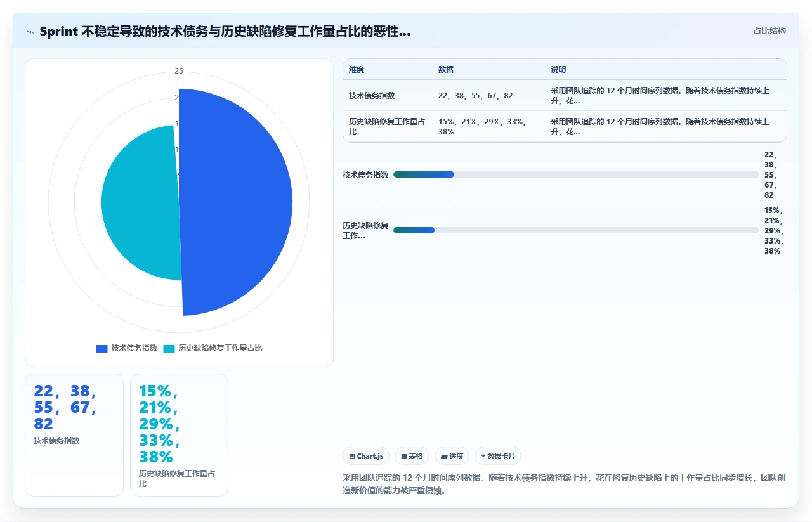The width and height of the screenshot is (812, 522).
Task: Click the Sprint 不稳定导致的技术债务 title text
Action: click(225, 32)
